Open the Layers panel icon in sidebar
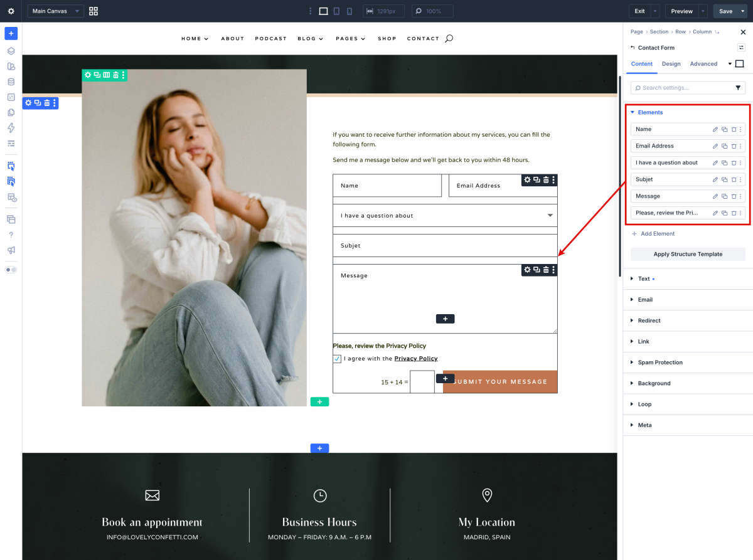This screenshot has height=560, width=753. [x=11, y=51]
